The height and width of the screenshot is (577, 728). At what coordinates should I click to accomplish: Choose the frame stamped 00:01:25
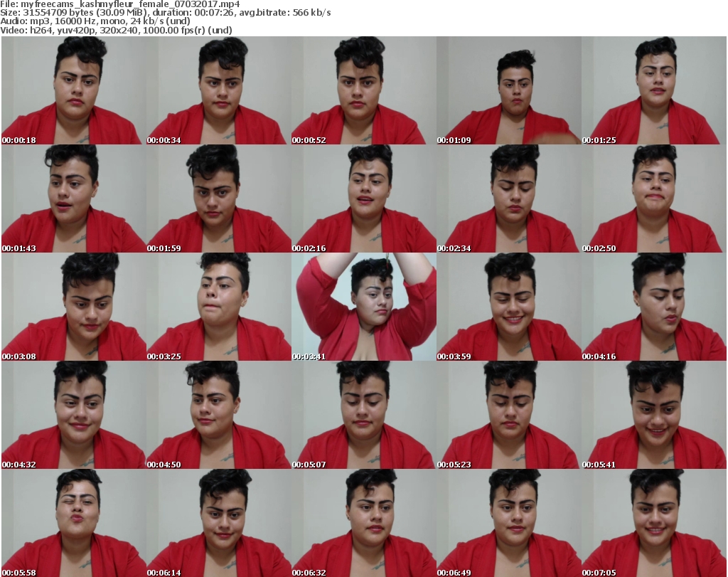tap(654, 90)
